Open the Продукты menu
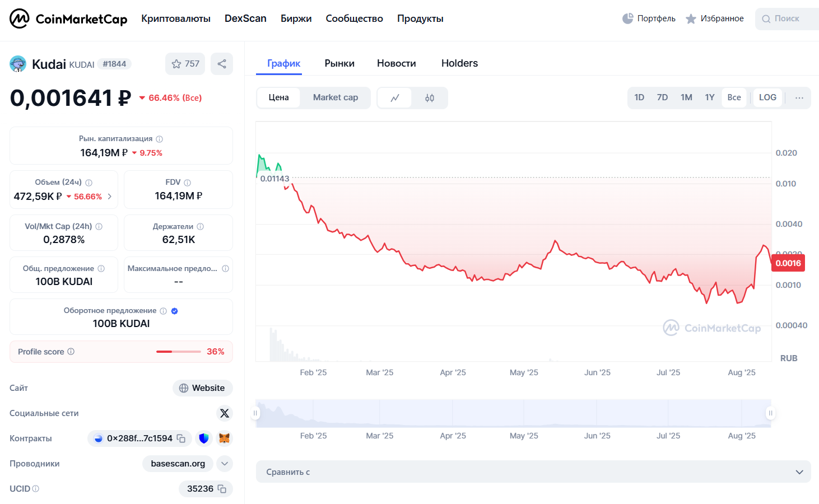 click(420, 18)
